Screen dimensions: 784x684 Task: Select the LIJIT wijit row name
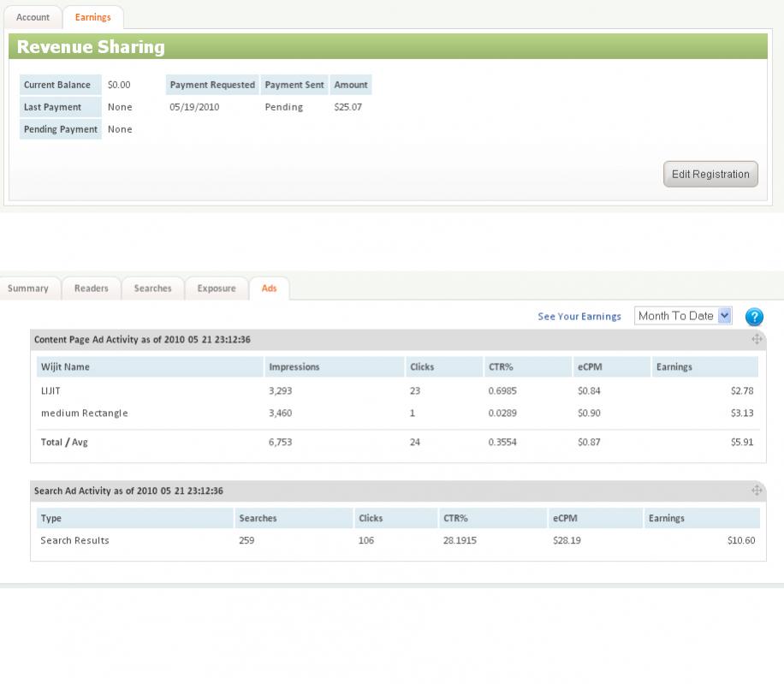tap(52, 390)
